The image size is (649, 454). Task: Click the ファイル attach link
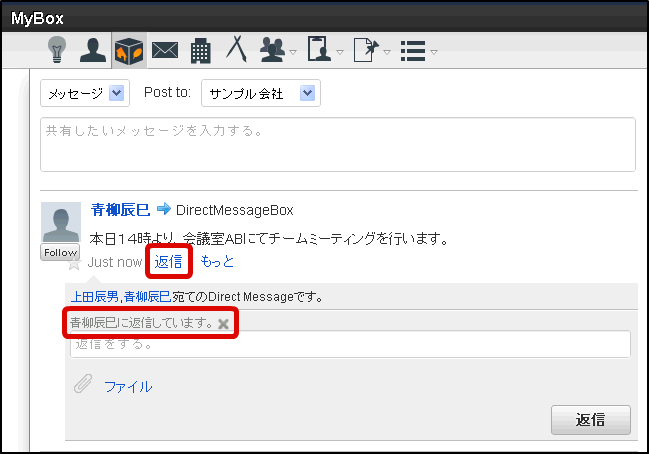[x=128, y=387]
